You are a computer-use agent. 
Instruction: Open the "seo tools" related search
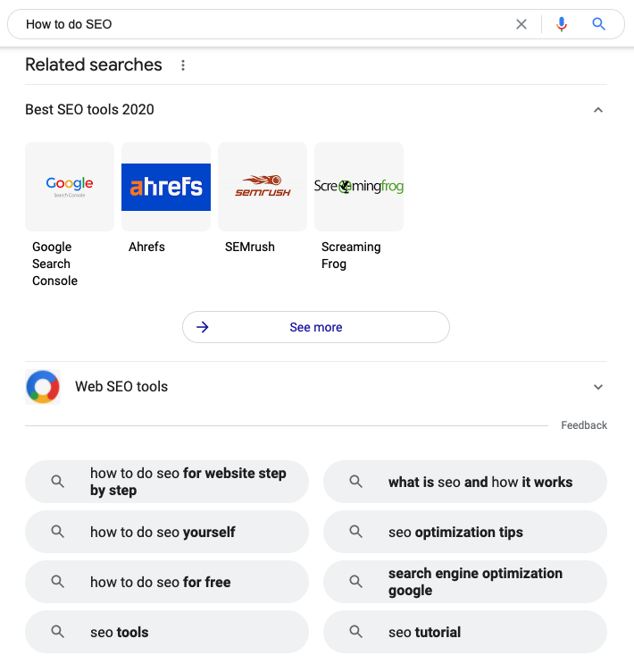pyautogui.click(x=167, y=632)
